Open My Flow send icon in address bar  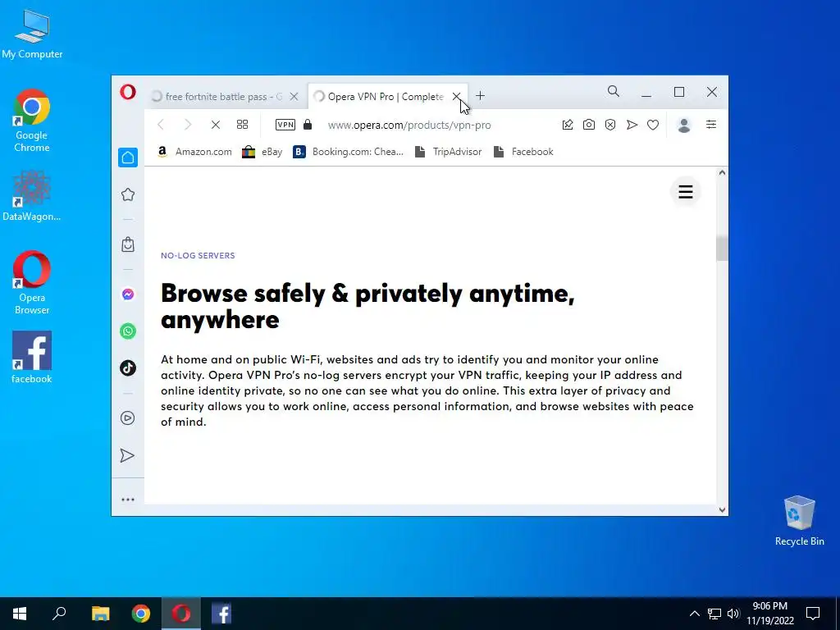click(632, 125)
